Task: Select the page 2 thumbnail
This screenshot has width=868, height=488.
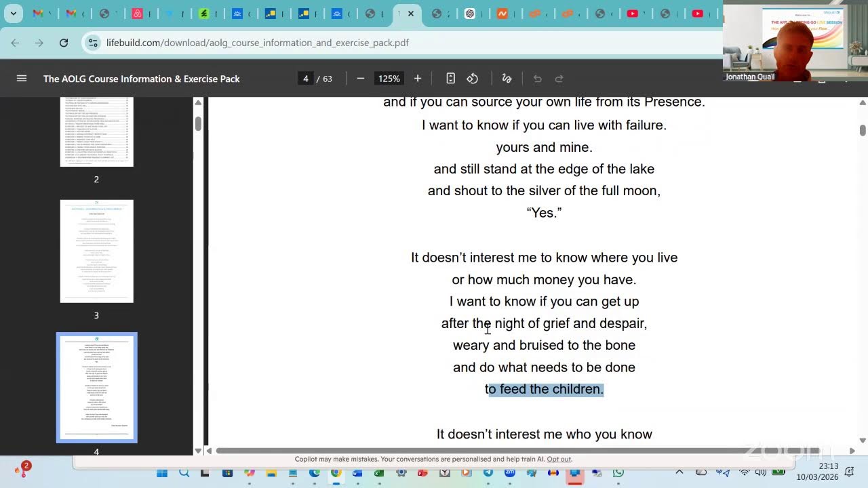Action: click(x=96, y=131)
